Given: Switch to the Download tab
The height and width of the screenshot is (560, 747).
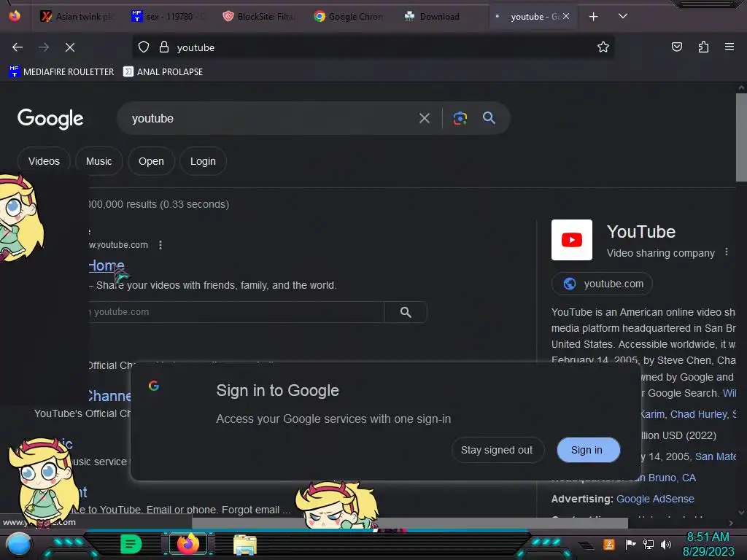Looking at the screenshot, I should [x=438, y=17].
